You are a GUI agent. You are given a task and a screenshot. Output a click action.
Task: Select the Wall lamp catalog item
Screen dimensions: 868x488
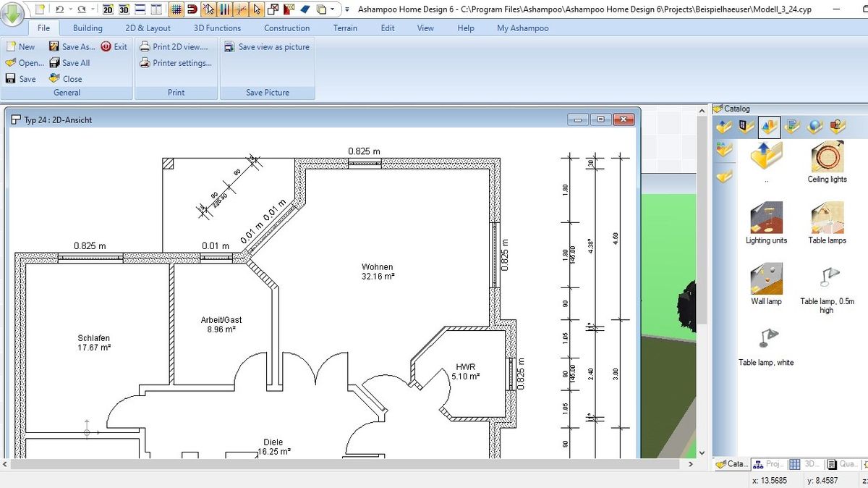(x=766, y=279)
